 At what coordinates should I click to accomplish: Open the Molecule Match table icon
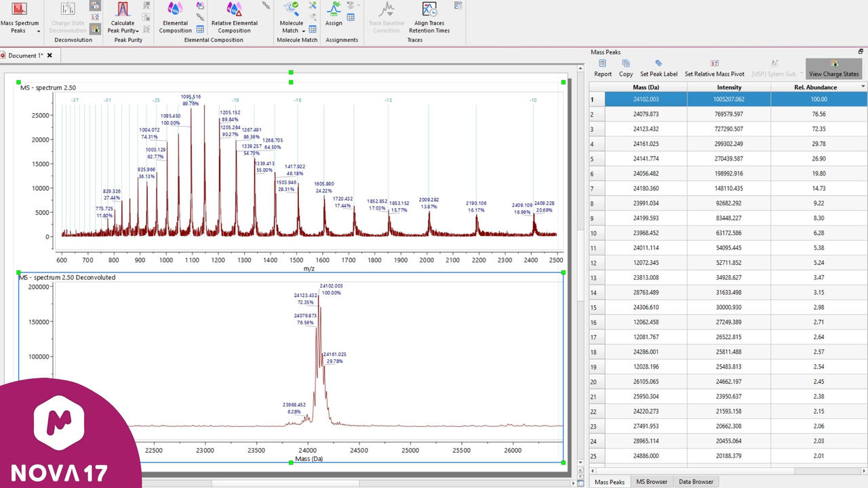pos(313,29)
